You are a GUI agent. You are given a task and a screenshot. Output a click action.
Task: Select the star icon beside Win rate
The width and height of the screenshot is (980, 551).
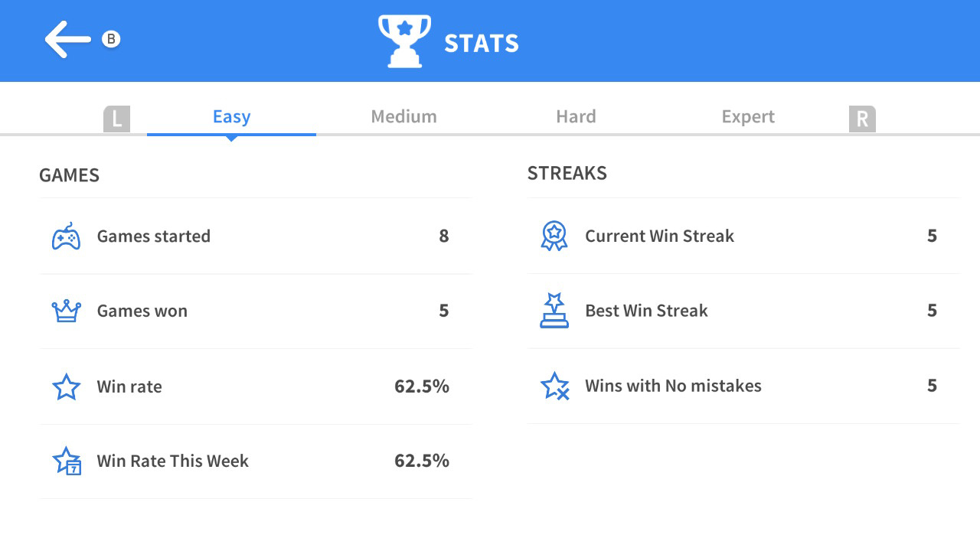[67, 386]
